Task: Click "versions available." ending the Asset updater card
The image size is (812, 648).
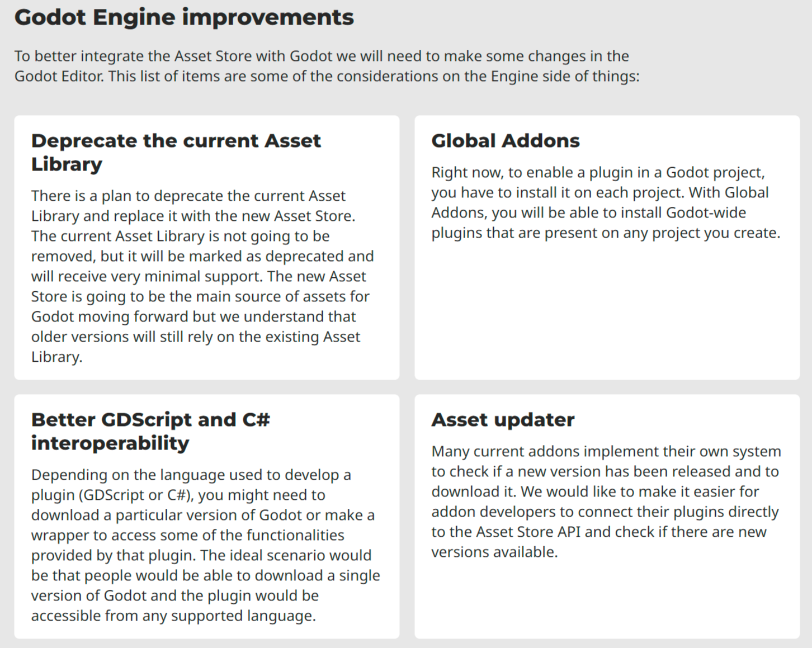Action: click(494, 552)
